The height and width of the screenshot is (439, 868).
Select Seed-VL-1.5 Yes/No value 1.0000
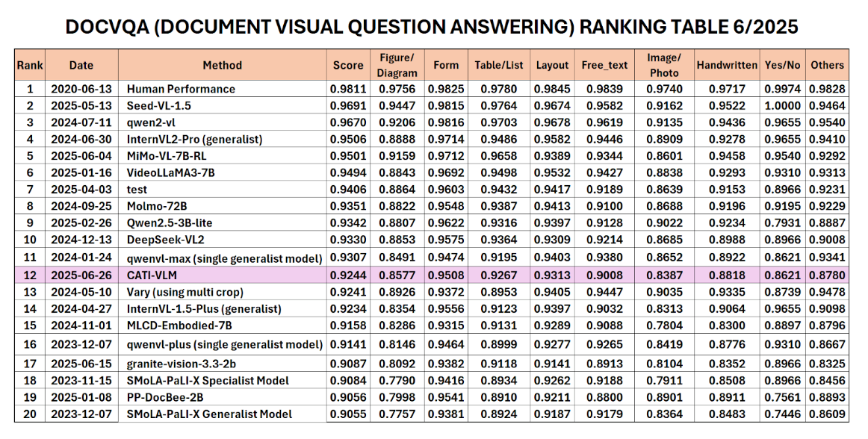tap(782, 106)
